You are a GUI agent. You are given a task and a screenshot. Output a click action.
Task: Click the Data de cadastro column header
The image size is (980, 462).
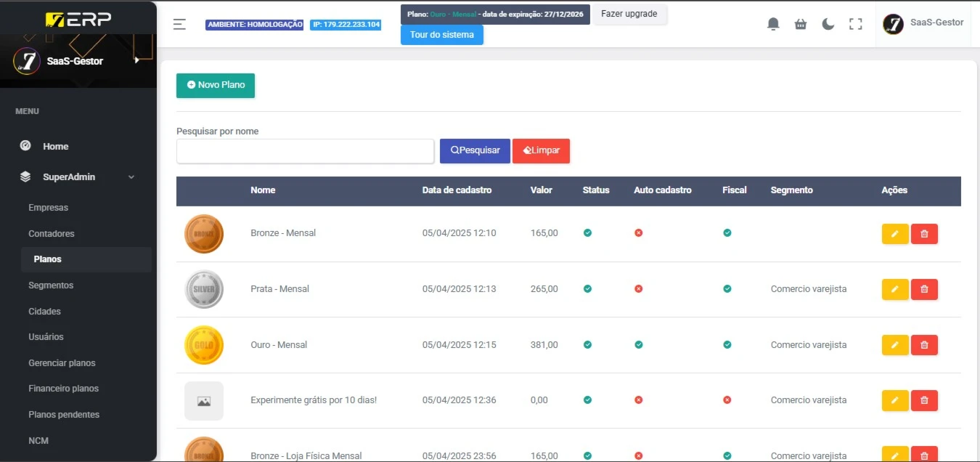click(457, 190)
